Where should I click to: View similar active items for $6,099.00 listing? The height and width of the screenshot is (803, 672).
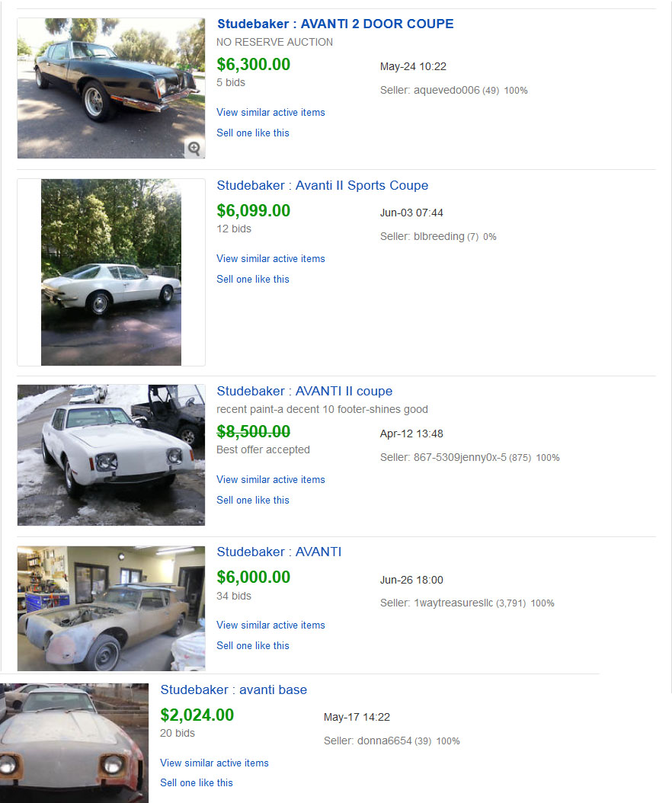pyautogui.click(x=270, y=258)
